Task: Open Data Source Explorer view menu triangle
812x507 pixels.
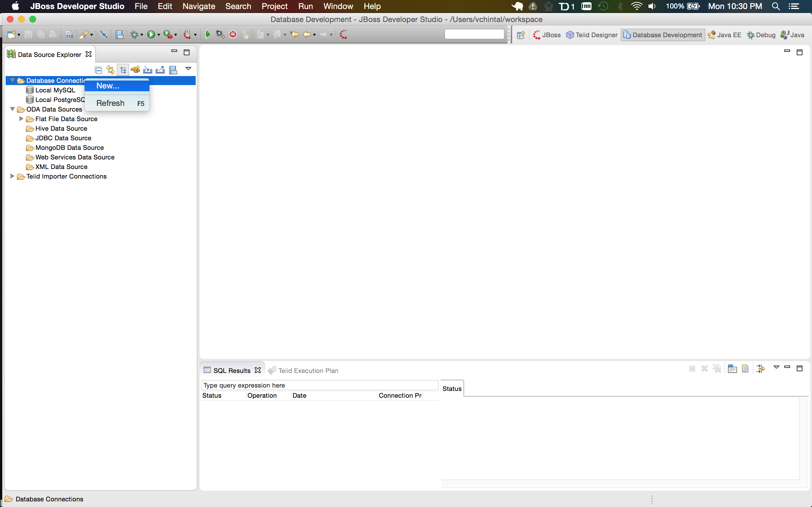Action: pos(188,69)
